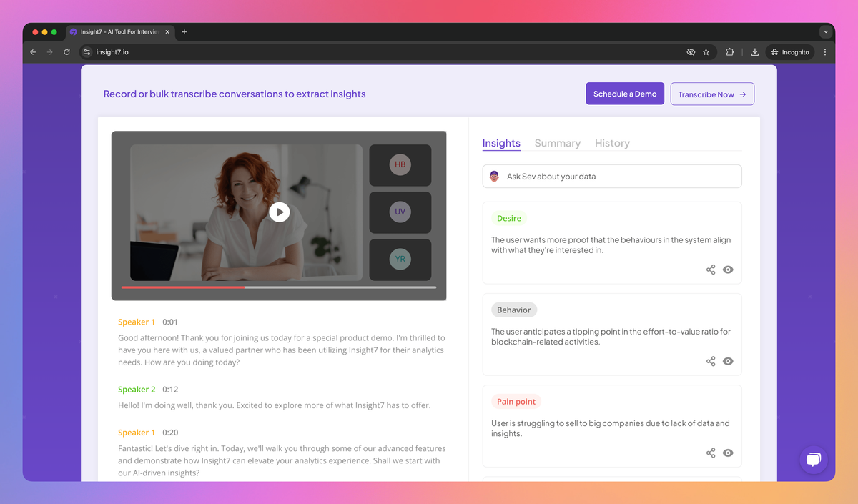
Task: Open the tab search dropdown arrow
Action: coord(826,32)
